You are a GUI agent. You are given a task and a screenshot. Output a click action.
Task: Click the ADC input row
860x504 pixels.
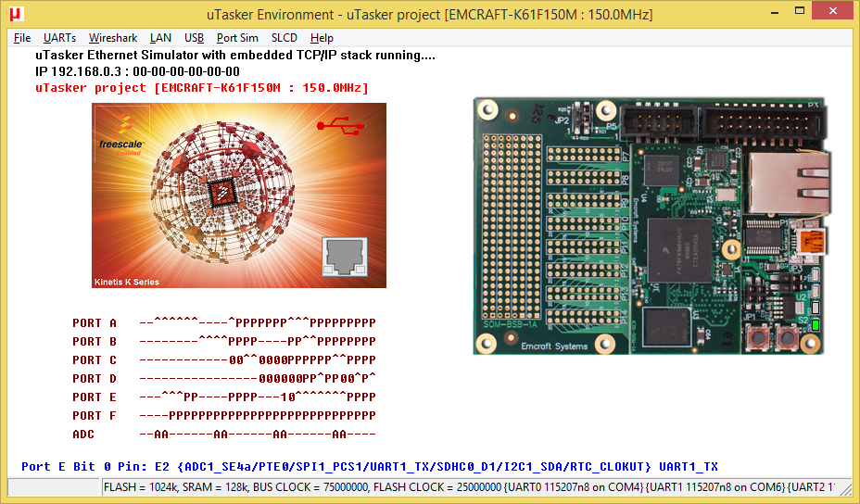coord(258,434)
